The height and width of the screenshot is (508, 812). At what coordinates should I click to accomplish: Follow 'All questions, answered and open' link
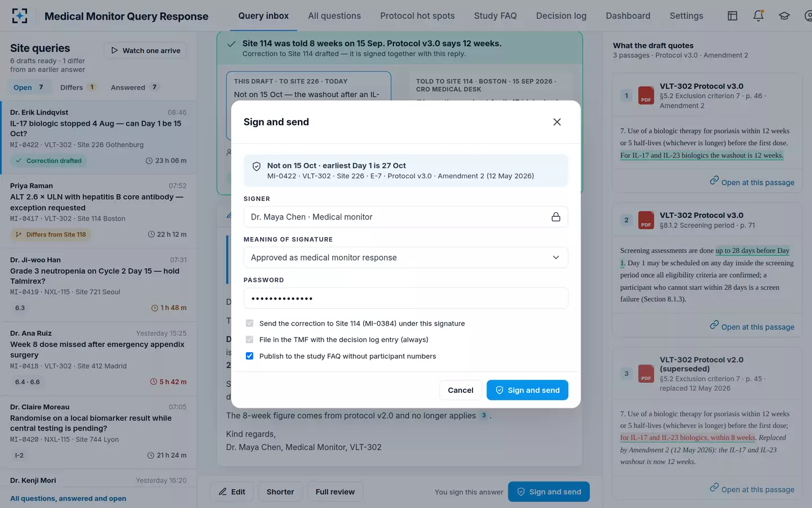pyautogui.click(x=68, y=498)
